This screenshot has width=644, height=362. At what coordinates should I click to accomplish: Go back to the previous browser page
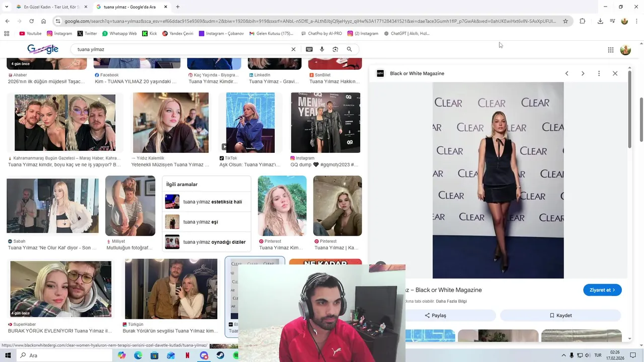7,21
